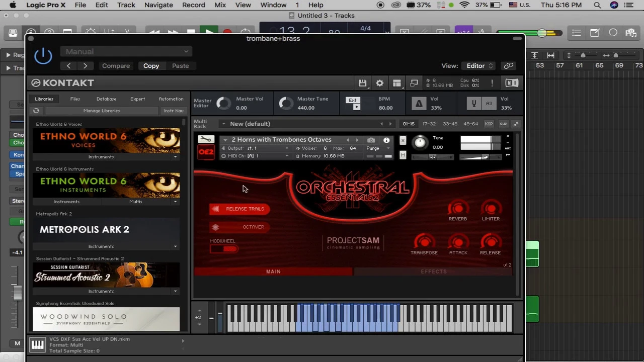
Task: Open the instrument name dropdown arrow
Action: pyautogui.click(x=225, y=140)
